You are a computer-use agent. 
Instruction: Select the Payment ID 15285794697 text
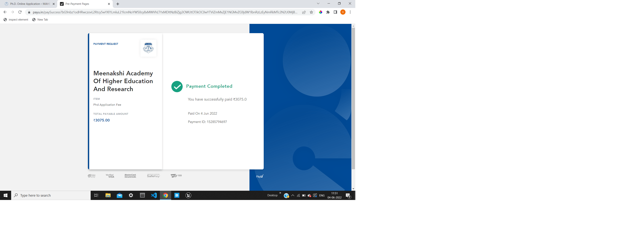207,122
